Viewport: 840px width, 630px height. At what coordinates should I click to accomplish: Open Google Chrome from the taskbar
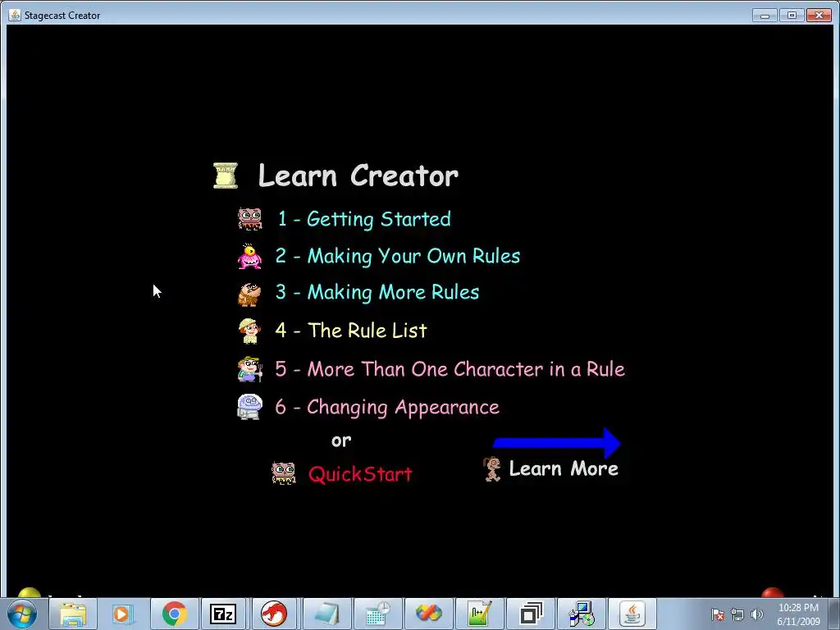[x=175, y=614]
